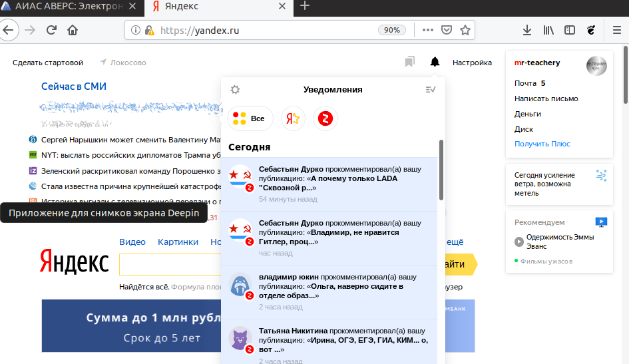Click the page vertical scrollbar
This screenshot has height=364, width=629.
(x=626, y=74)
